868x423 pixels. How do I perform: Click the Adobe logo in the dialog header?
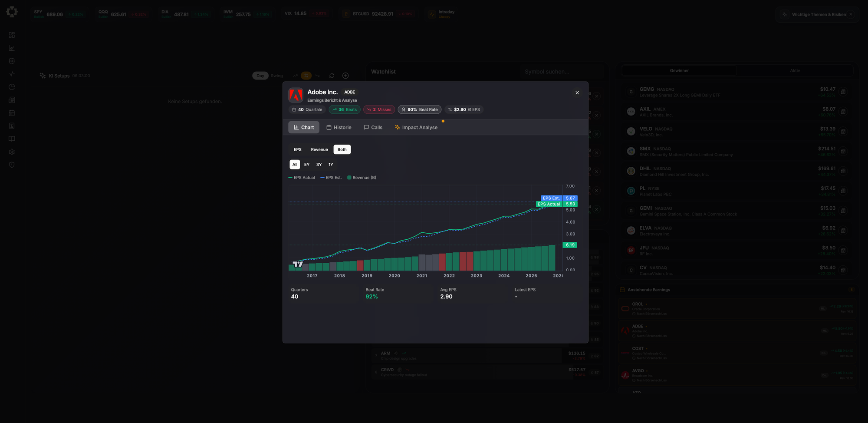[296, 95]
